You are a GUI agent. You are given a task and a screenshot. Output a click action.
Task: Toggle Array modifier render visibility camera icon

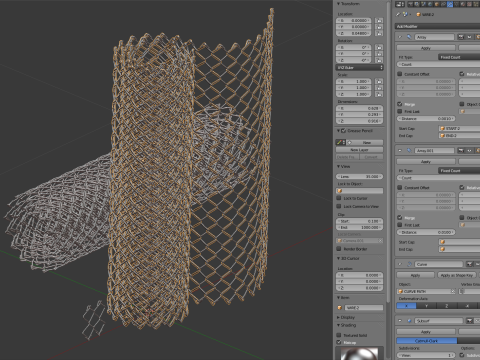pos(461,37)
